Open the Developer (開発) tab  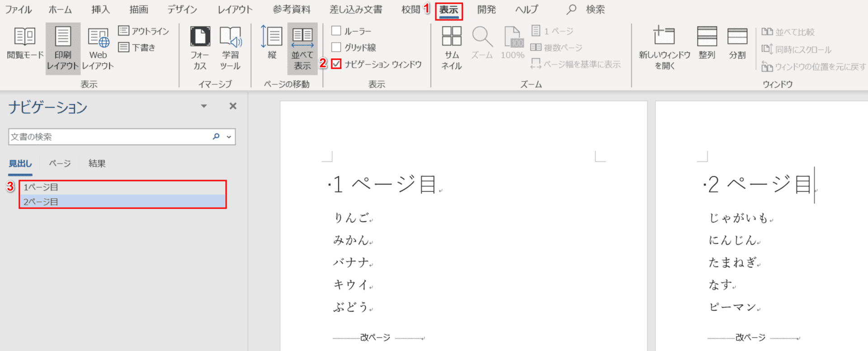coord(486,9)
